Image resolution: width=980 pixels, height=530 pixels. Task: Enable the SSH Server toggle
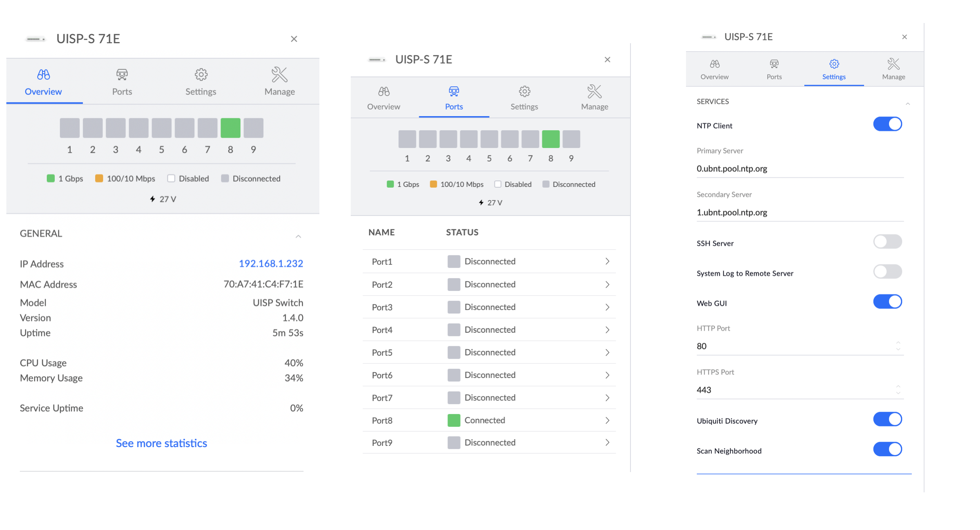coord(887,242)
